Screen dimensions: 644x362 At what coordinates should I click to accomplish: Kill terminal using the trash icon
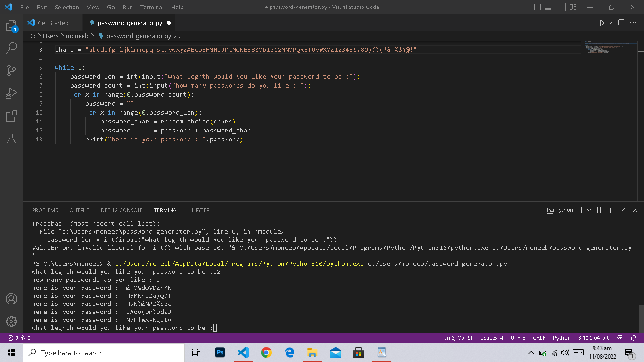[x=612, y=210]
